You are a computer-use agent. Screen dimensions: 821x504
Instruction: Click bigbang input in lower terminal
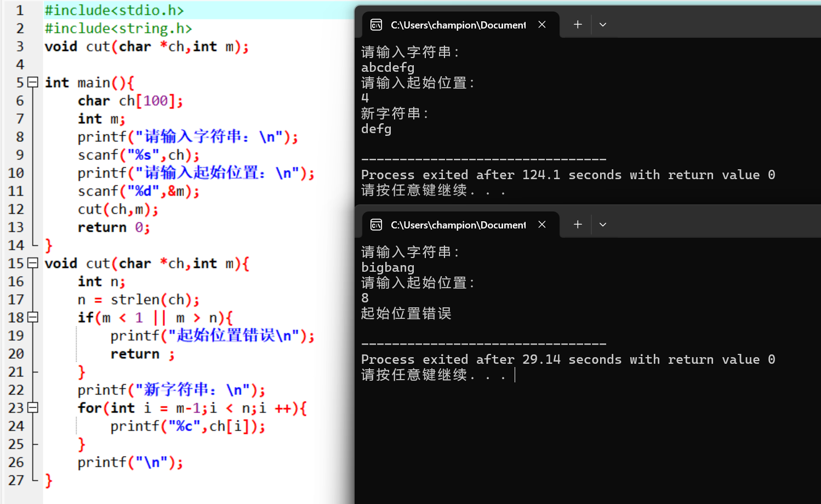pos(388,267)
